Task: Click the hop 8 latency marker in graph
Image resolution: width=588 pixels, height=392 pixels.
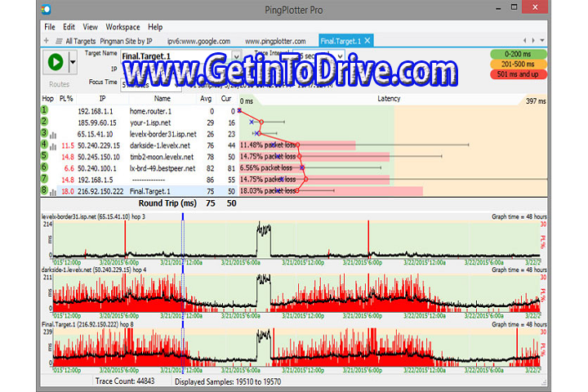Action: [x=297, y=191]
